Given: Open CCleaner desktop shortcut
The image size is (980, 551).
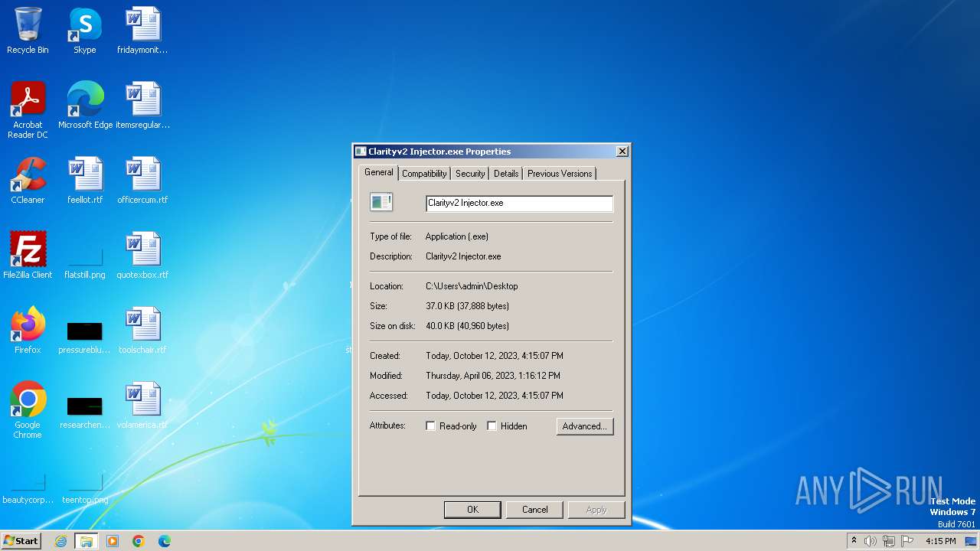Looking at the screenshot, I should pyautogui.click(x=28, y=180).
